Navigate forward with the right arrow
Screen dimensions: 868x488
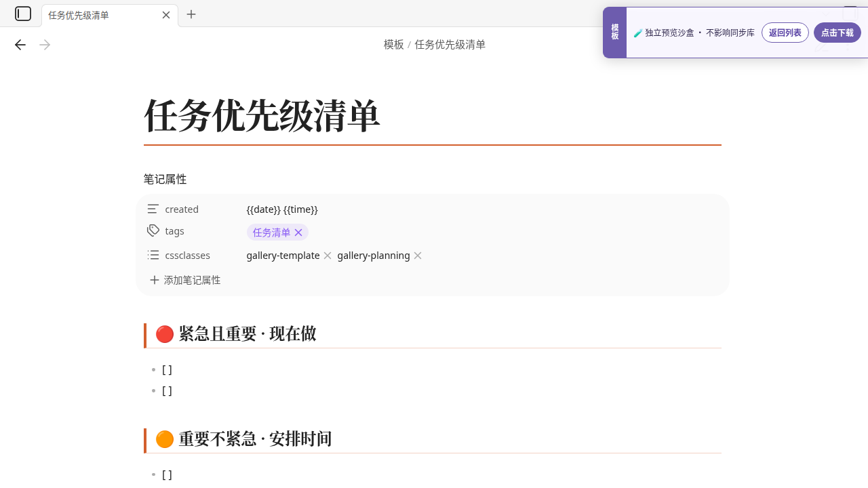click(45, 45)
